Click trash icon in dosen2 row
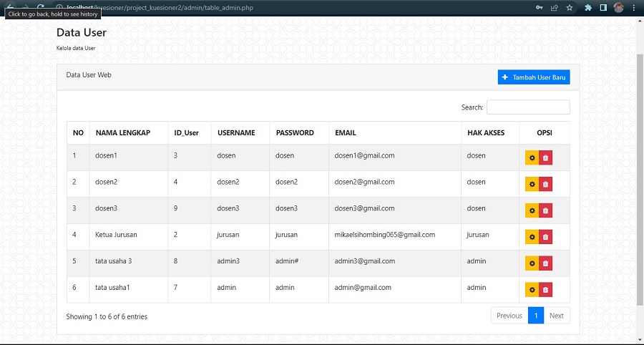644x345 pixels. tap(545, 184)
